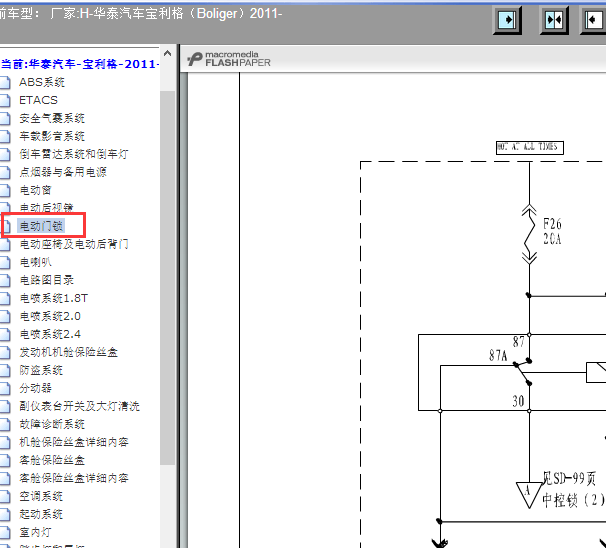This screenshot has height=548, width=606.
Task: Click the triangle A connector symbol
Action: [528, 494]
